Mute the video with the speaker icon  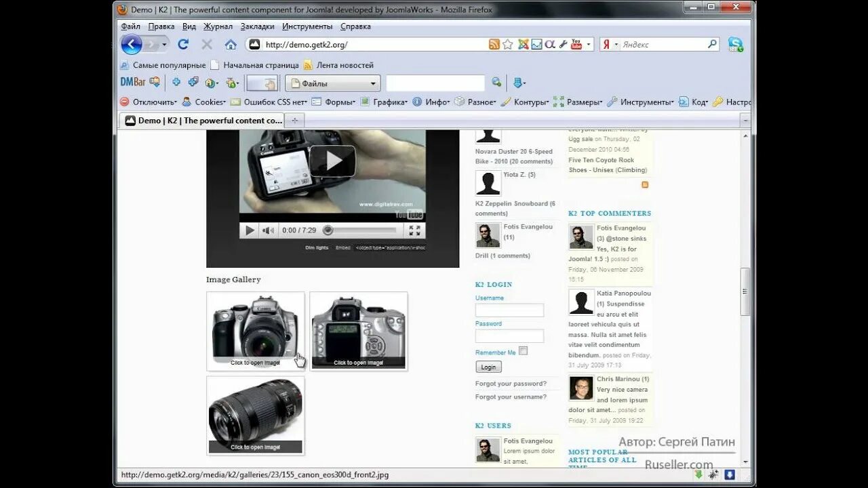pyautogui.click(x=269, y=230)
